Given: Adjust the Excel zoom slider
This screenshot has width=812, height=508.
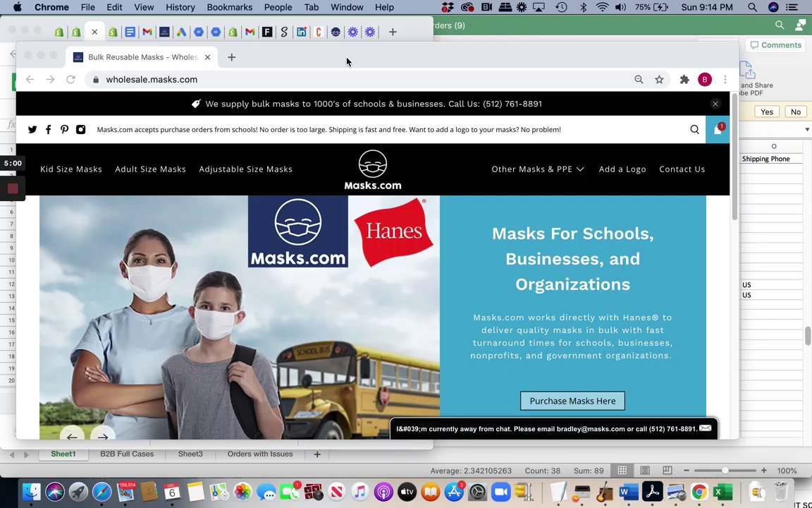Looking at the screenshot, I should [x=725, y=471].
